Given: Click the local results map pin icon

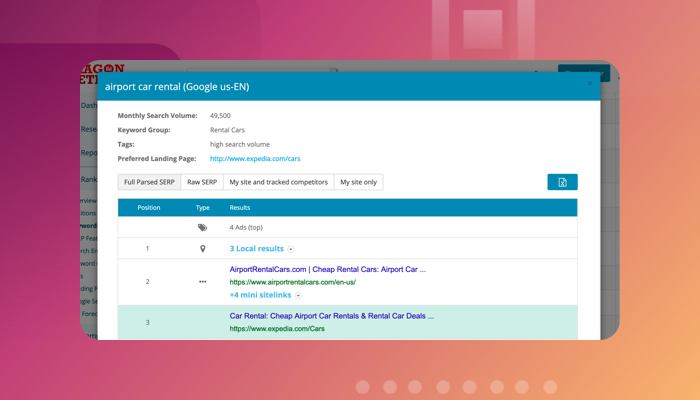Looking at the screenshot, I should [x=202, y=249].
